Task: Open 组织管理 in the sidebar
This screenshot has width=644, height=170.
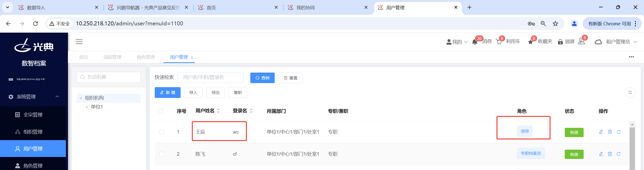Action: [33, 132]
